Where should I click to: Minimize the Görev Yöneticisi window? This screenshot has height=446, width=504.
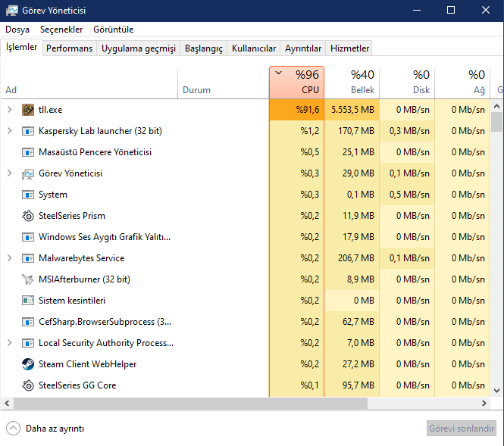tap(417, 11)
